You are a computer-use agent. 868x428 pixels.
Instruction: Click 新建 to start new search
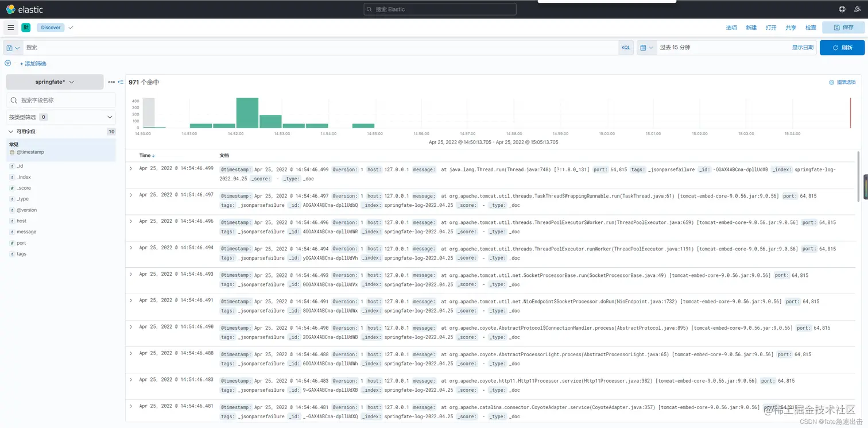pyautogui.click(x=751, y=28)
